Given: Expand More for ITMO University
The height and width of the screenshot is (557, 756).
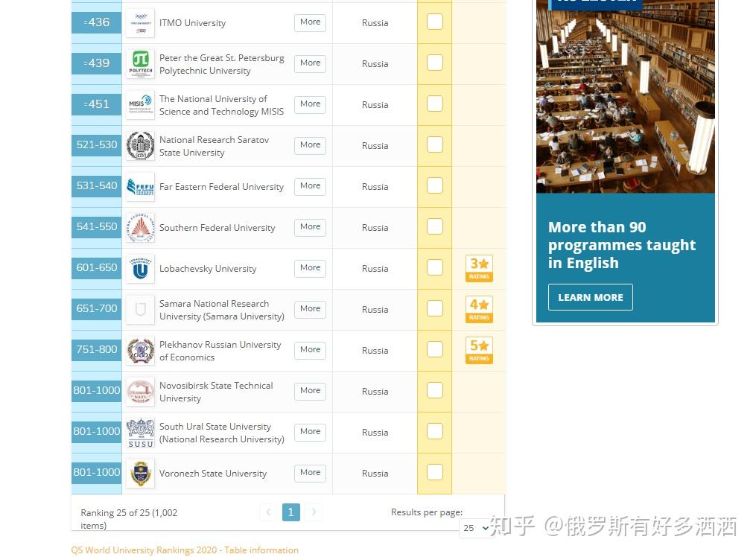Looking at the screenshot, I should tap(310, 22).
